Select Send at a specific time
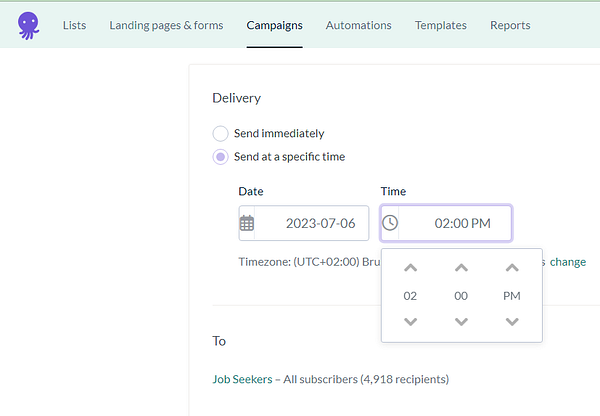 click(221, 157)
